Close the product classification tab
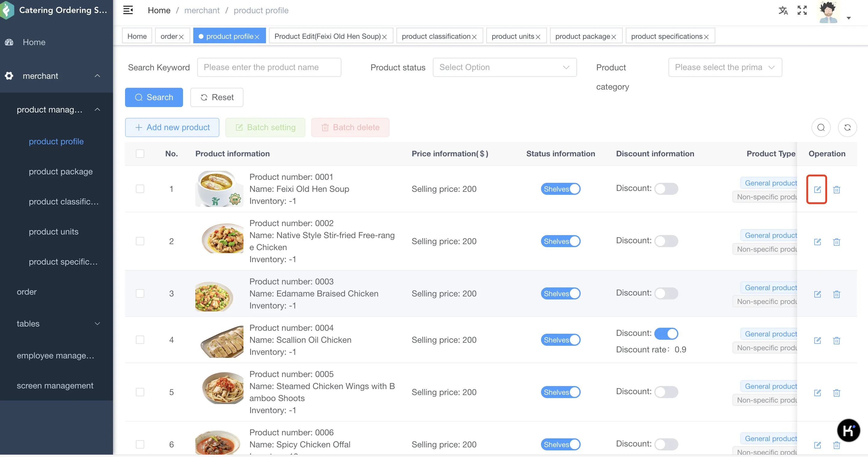Viewport: 868px width, 457px height. [474, 37]
